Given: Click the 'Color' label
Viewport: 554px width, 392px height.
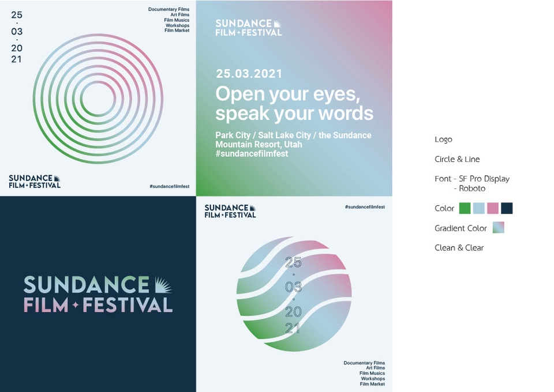Looking at the screenshot, I should [x=444, y=208].
